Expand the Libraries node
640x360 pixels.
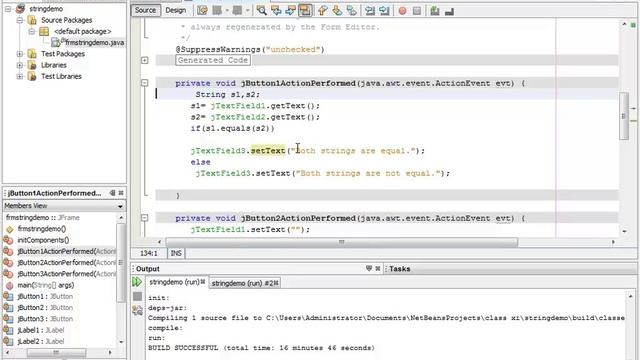(20, 65)
